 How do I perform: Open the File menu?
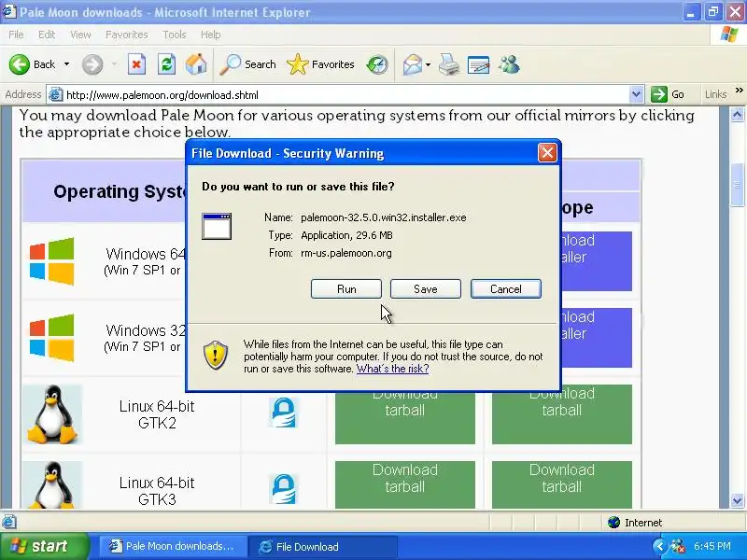(16, 35)
